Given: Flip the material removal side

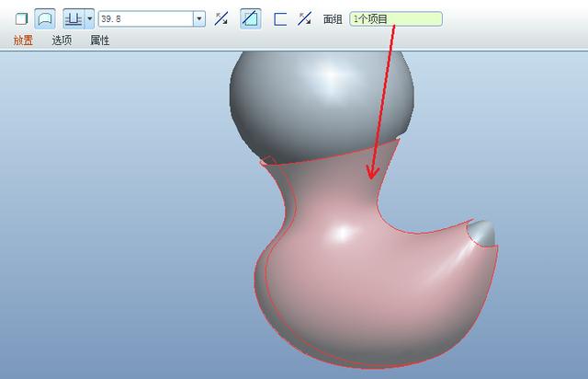Looking at the screenshot, I should [x=304, y=18].
